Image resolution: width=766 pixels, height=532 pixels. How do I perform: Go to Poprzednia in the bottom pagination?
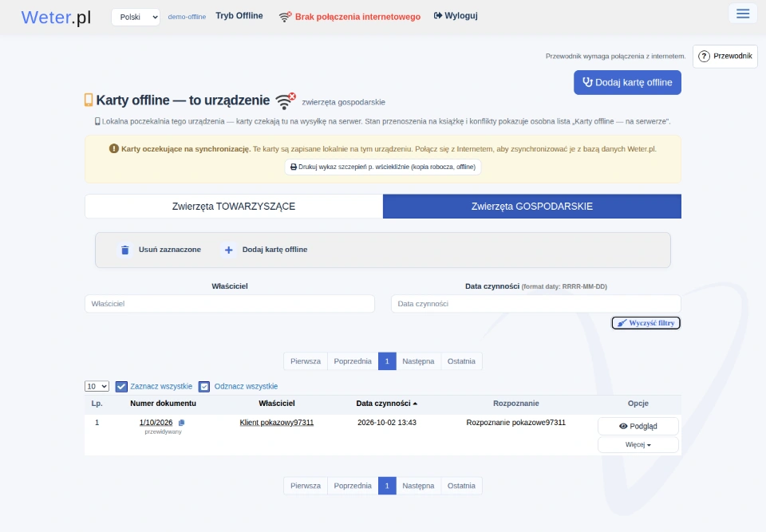(353, 486)
